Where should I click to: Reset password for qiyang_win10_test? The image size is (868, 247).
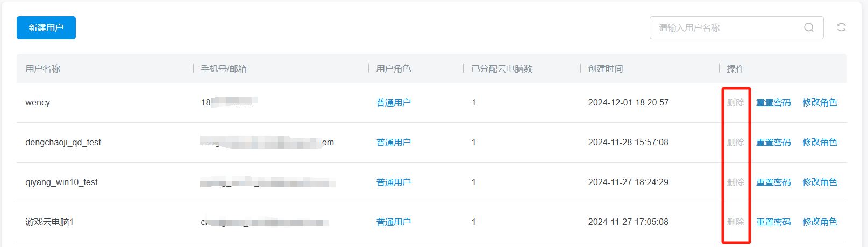[x=773, y=182]
